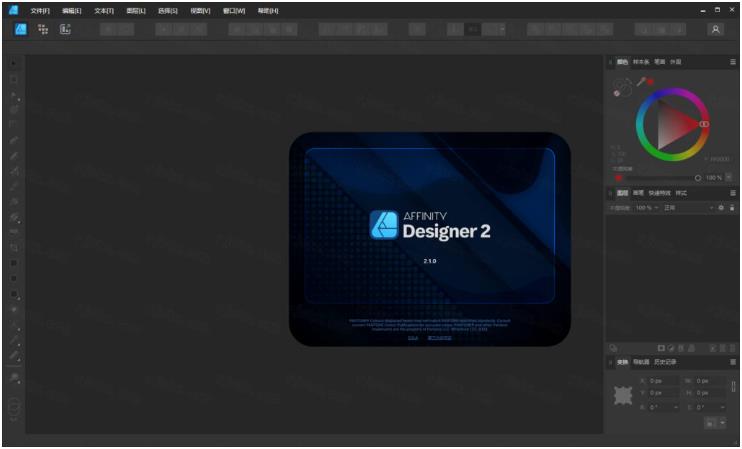The image size is (742, 449).
Task: Open the color opacity dropdown arrow
Action: click(x=728, y=177)
